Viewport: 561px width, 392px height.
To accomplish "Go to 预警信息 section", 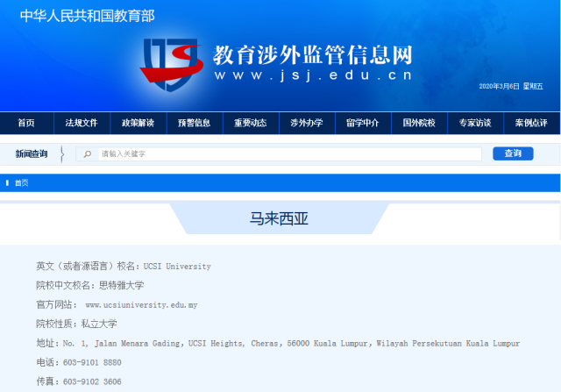I will (x=195, y=123).
